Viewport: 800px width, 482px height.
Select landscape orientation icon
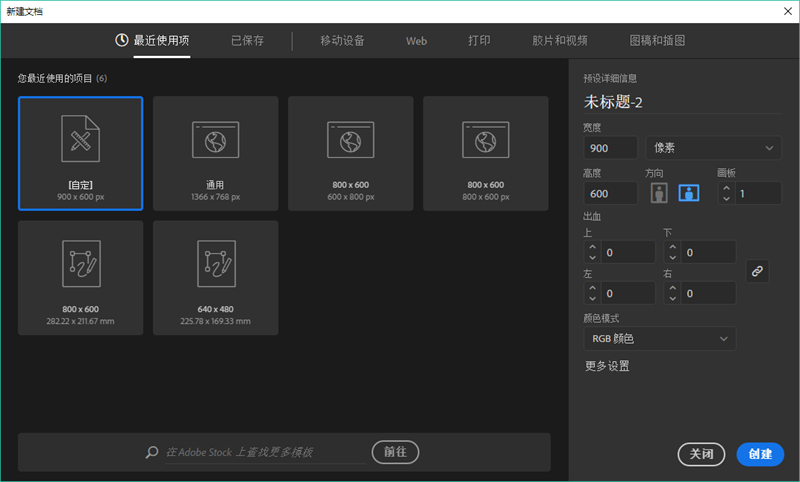pyautogui.click(x=688, y=193)
